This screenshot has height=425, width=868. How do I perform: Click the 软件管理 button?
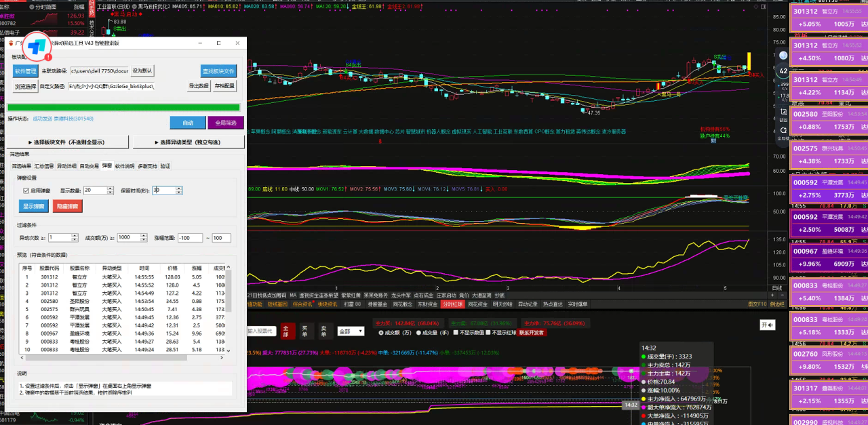(26, 71)
